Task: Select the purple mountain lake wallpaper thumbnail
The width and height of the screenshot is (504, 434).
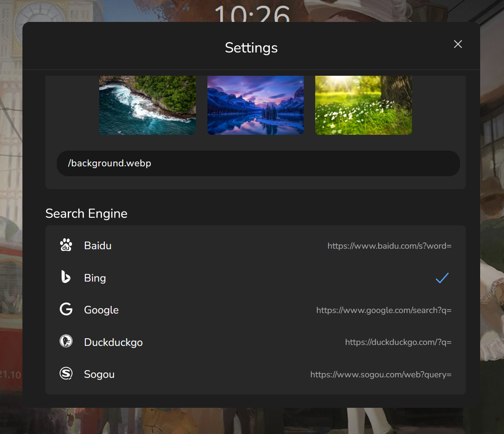Action: click(256, 105)
